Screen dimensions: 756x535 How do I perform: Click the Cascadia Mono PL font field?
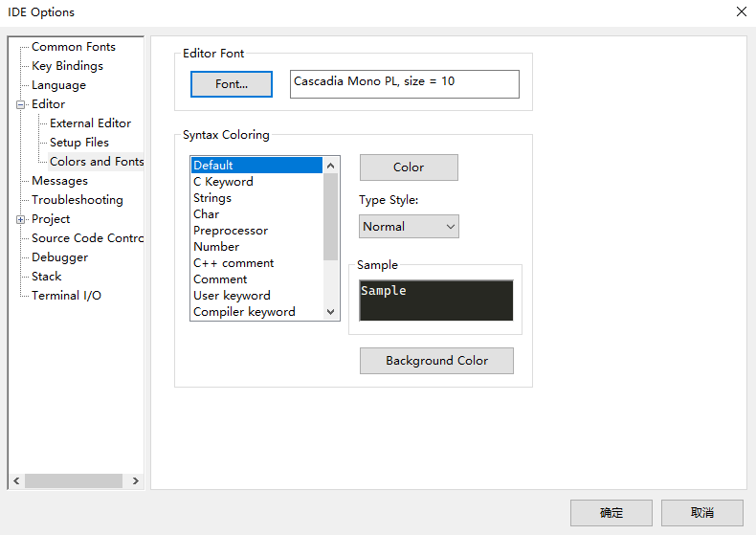(x=405, y=84)
